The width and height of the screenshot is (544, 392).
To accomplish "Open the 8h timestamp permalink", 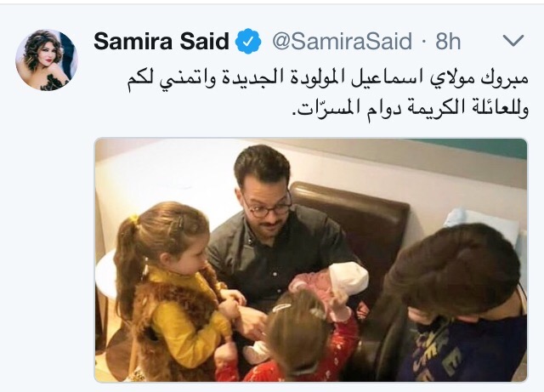I will tap(448, 42).
